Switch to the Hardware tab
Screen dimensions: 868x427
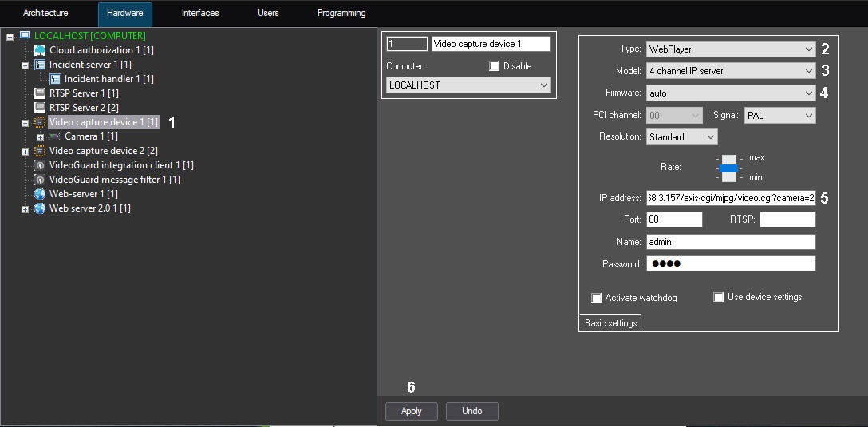(124, 13)
